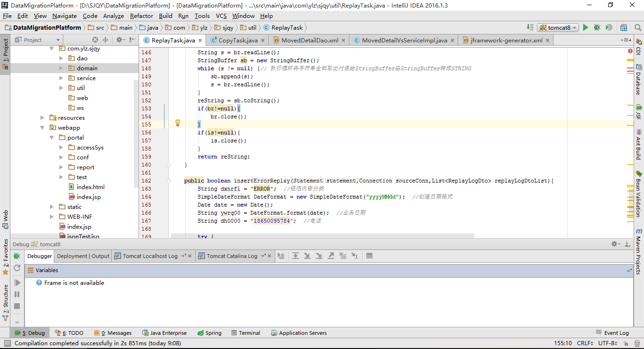Click the src breadcrumb in the navigation bar
Viewport: 644px width, 349px height.
coord(96,28)
